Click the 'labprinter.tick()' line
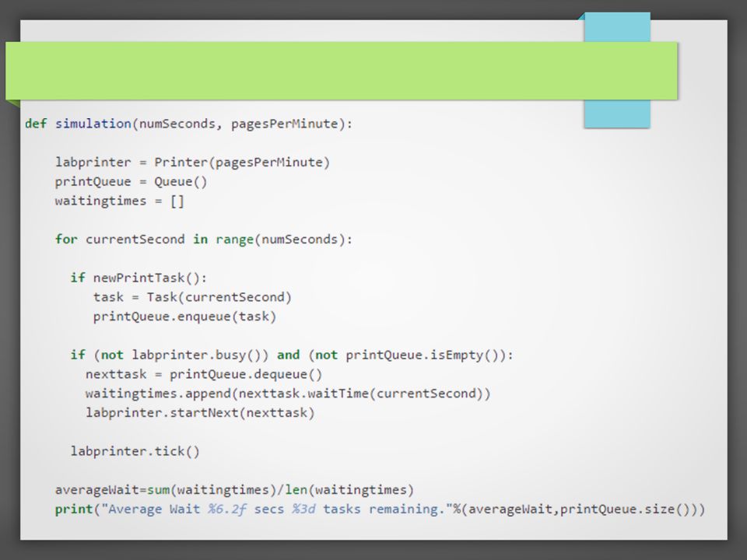 click(x=135, y=451)
